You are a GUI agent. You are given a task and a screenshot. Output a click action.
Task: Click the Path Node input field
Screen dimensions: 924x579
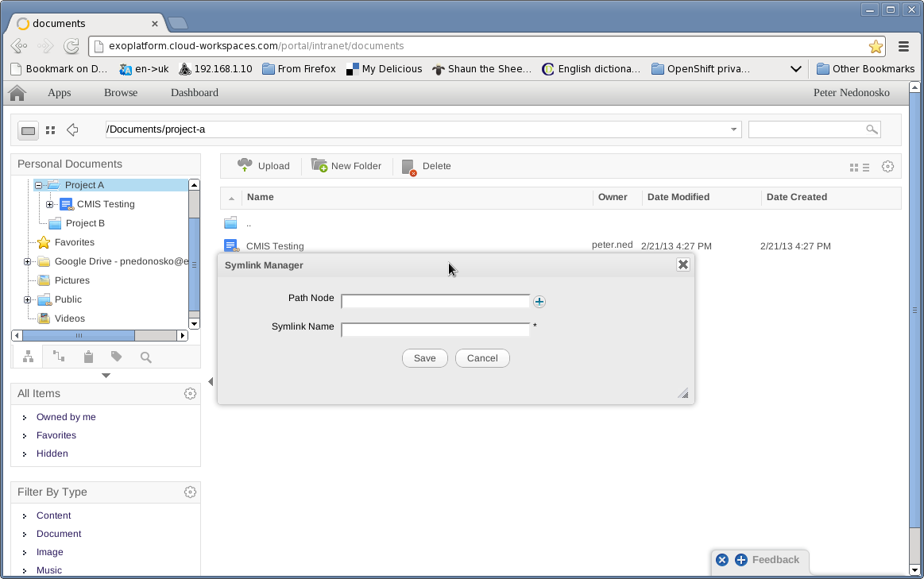[x=435, y=301]
